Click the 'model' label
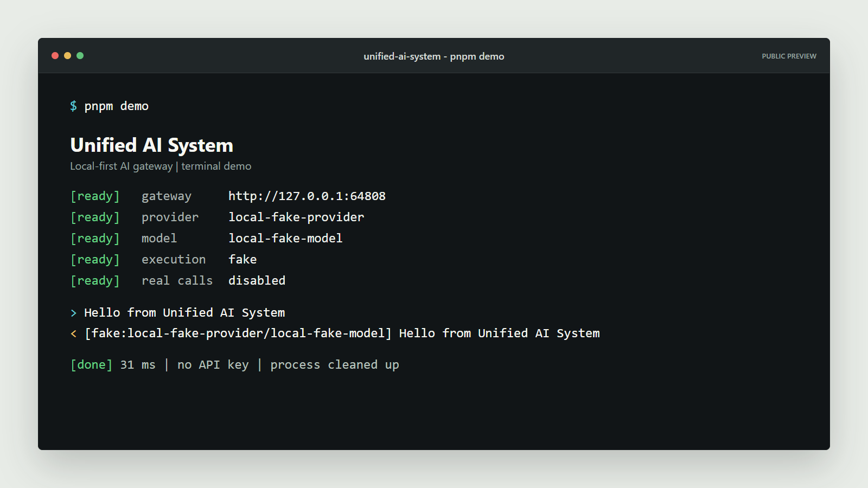 tap(159, 239)
